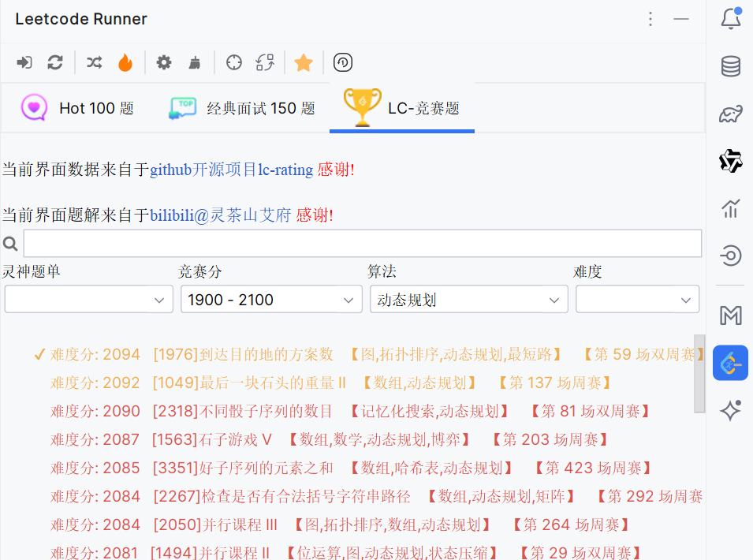Open the Notifications bell in the sidebar
Image resolution: width=753 pixels, height=560 pixels.
tap(731, 19)
